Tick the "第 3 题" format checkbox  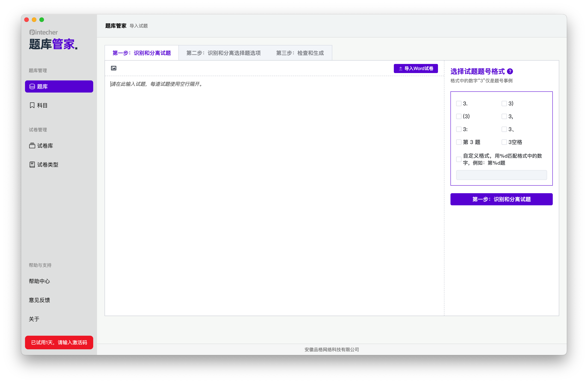(x=459, y=142)
